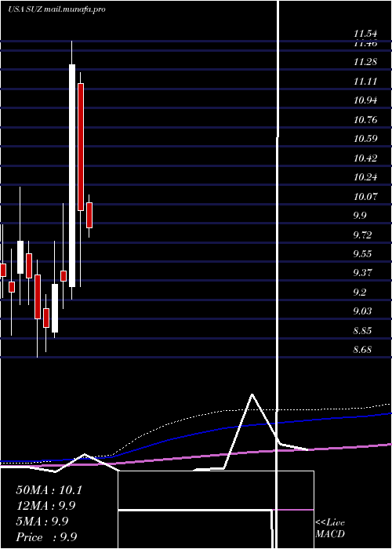This screenshot has height=549, width=392.
Task: Select the 9.03 price axis label
Action: [362, 311]
